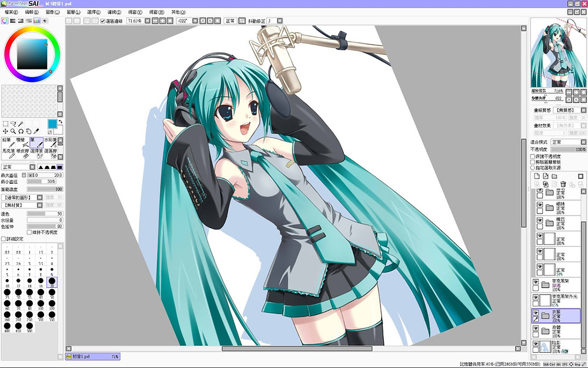
Task: Choose the 橡皮擦 eraser tool
Action: 22,153
